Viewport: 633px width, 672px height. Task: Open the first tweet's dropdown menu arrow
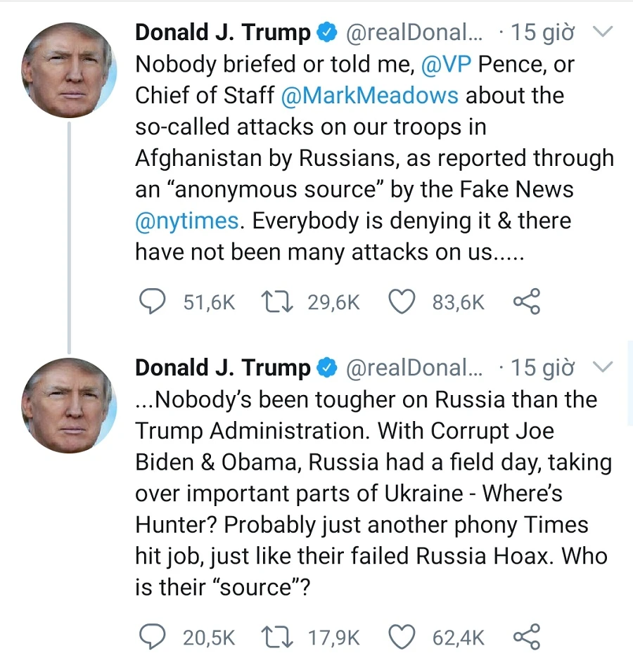[603, 32]
